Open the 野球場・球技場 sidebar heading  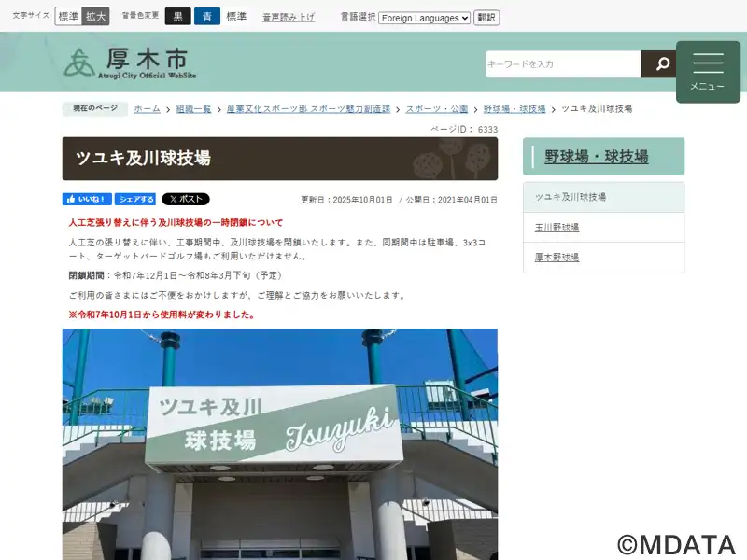pos(596,157)
